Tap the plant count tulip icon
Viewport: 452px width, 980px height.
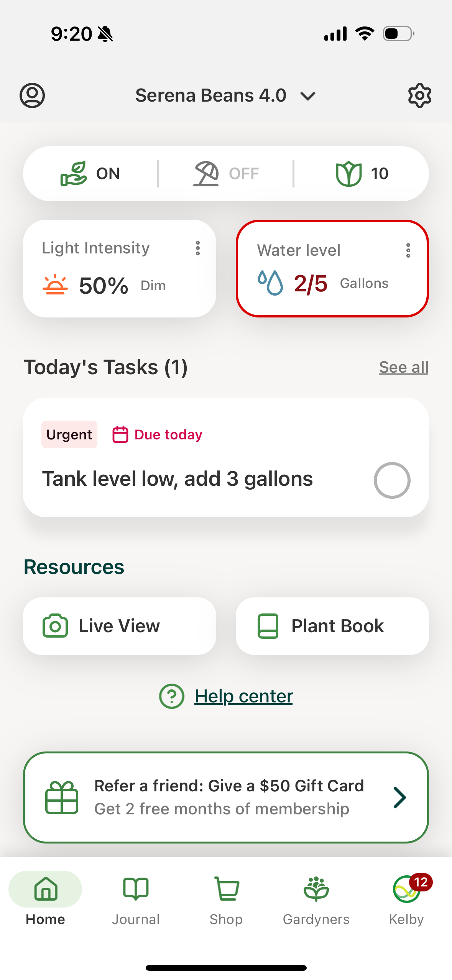point(348,174)
